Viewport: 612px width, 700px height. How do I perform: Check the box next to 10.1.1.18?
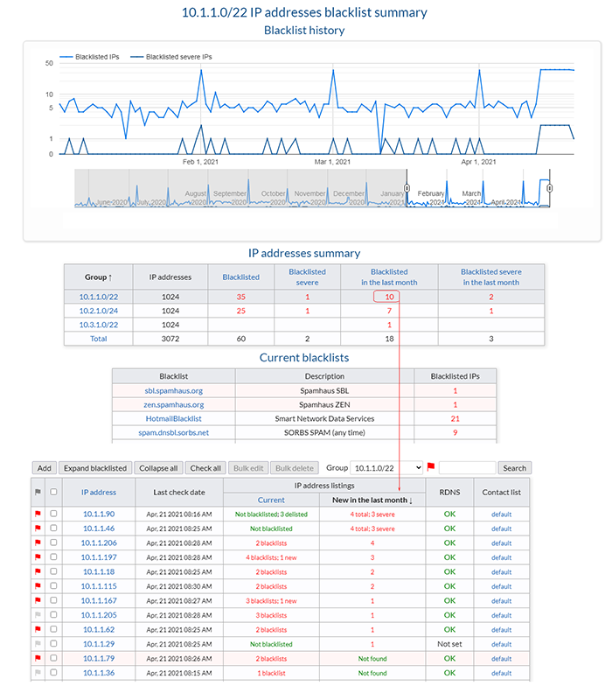click(53, 571)
